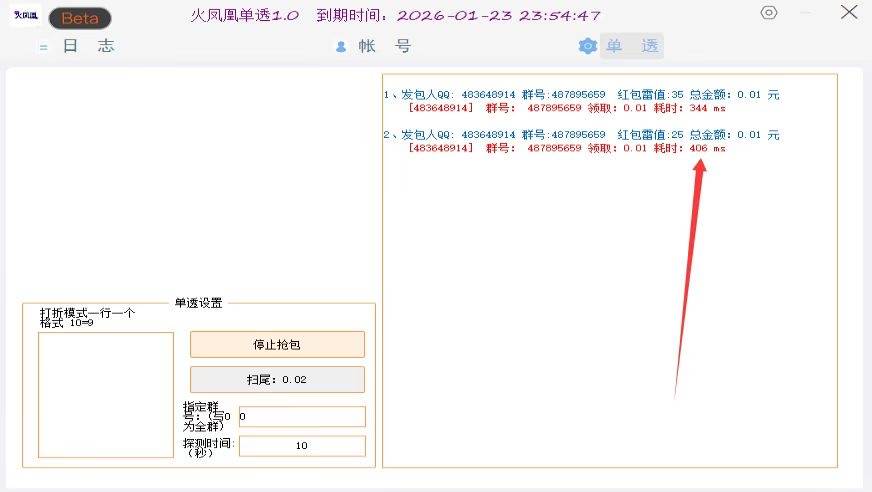The image size is (872, 492).
Task: Click the 扫尾: 0.02 button
Action: (x=278, y=380)
